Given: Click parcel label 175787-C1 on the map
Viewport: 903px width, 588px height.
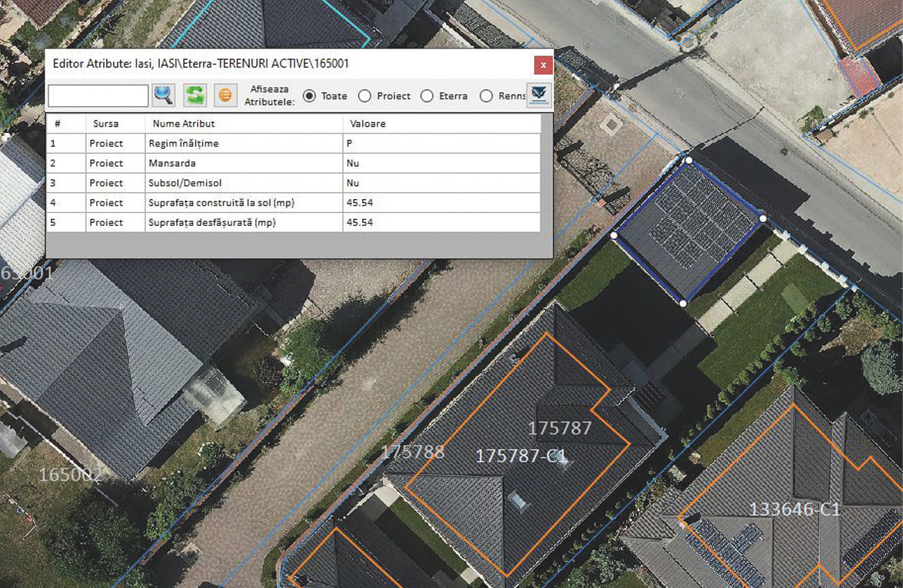Looking at the screenshot, I should coord(520,456).
